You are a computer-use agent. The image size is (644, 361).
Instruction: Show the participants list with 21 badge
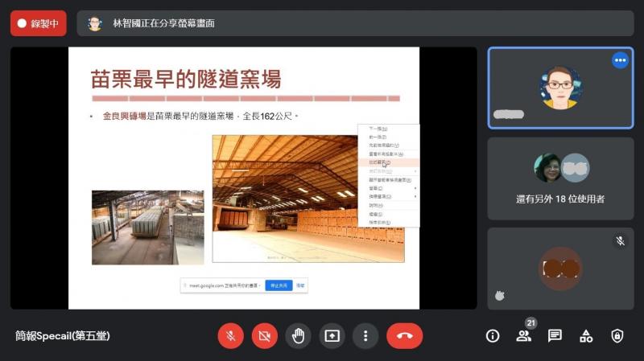[x=524, y=336]
